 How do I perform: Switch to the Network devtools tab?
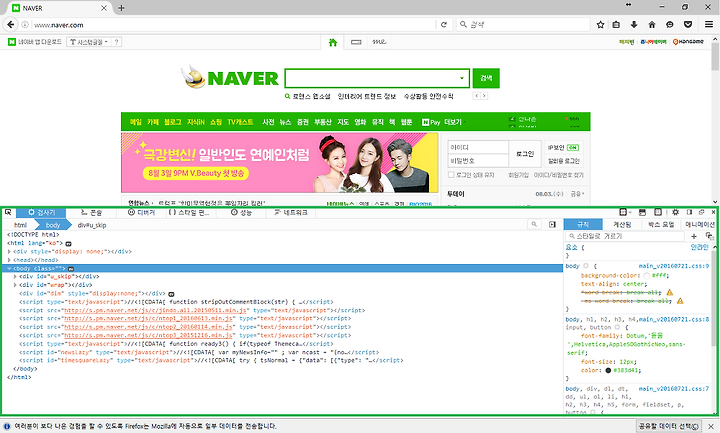coord(291,213)
